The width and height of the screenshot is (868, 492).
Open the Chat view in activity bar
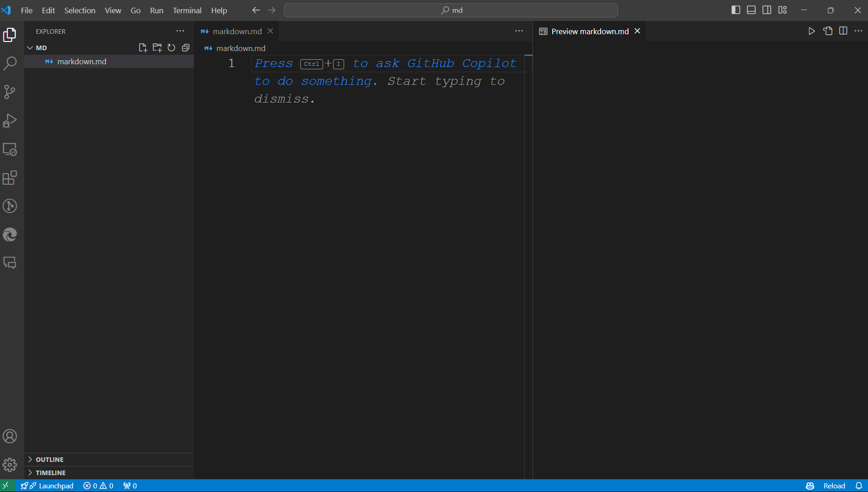pyautogui.click(x=10, y=263)
